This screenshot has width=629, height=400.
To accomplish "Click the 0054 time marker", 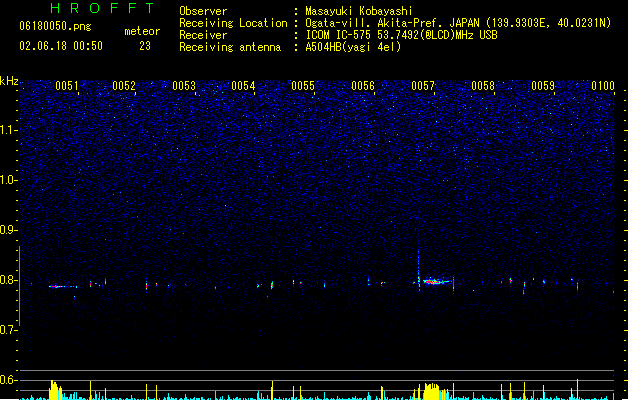I will [x=243, y=86].
